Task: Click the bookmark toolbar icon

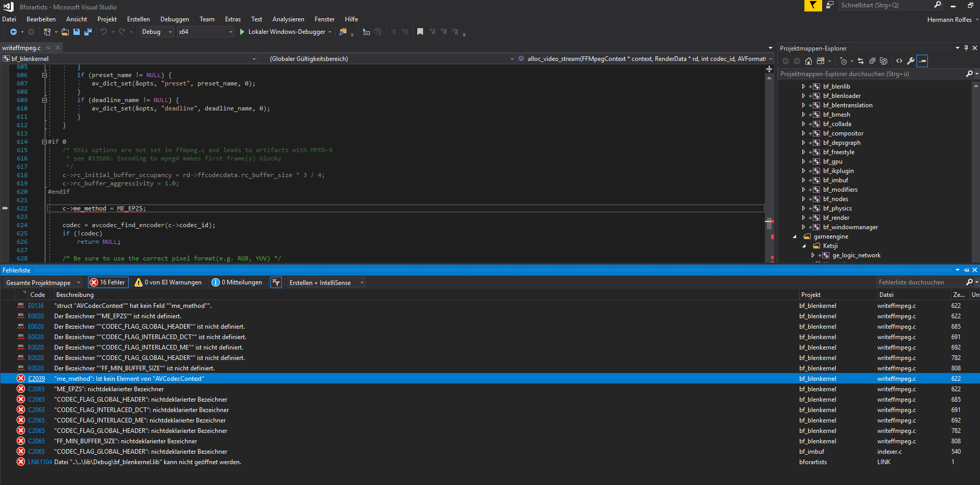Action: click(x=420, y=32)
